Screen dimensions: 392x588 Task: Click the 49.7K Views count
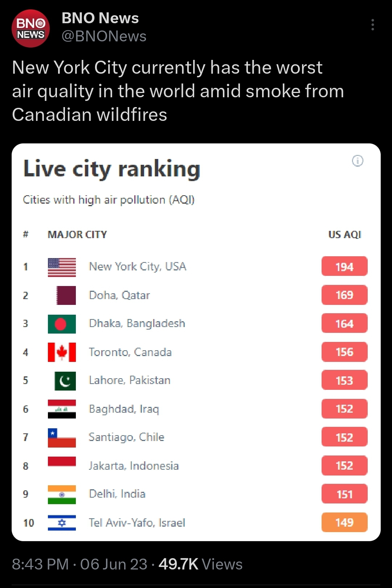(201, 564)
